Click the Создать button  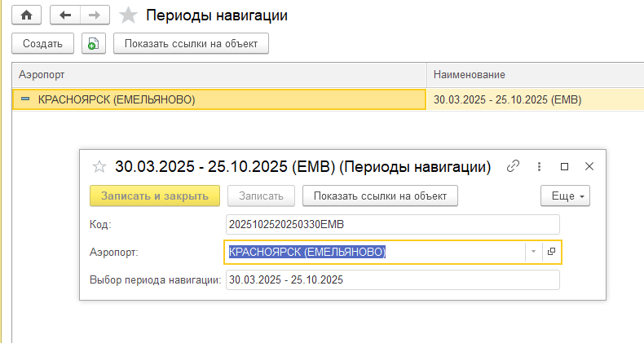pos(42,43)
